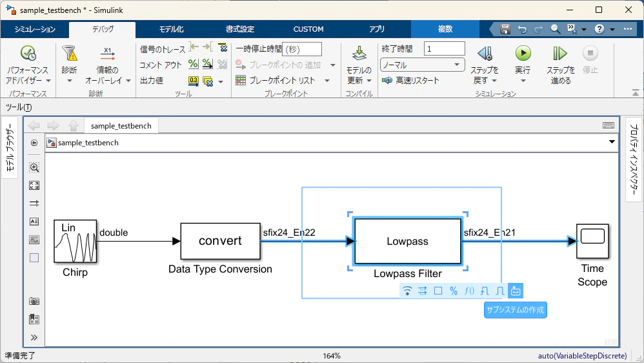
Task: Open the 診断 dropdown arrow
Action: [70, 81]
